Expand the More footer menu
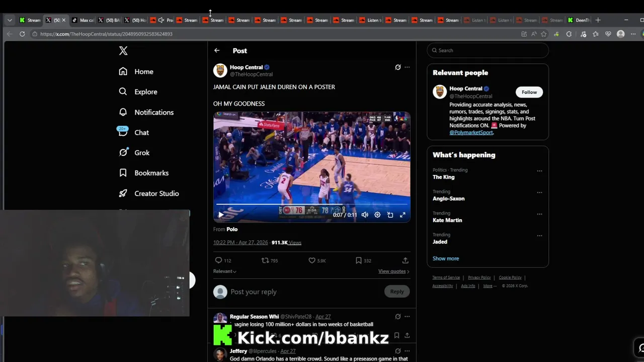Screen dimensions: 644x362 pos(490,286)
